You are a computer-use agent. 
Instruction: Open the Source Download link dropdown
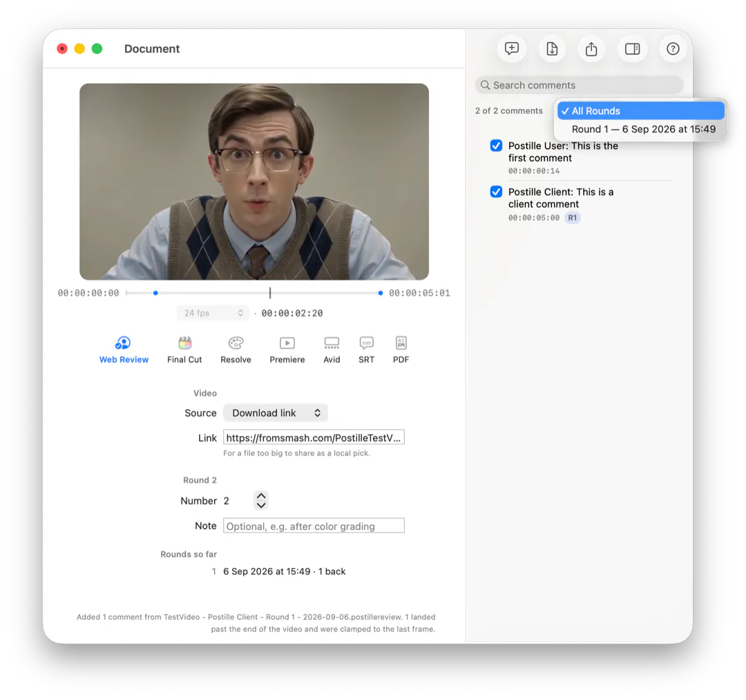(276, 413)
